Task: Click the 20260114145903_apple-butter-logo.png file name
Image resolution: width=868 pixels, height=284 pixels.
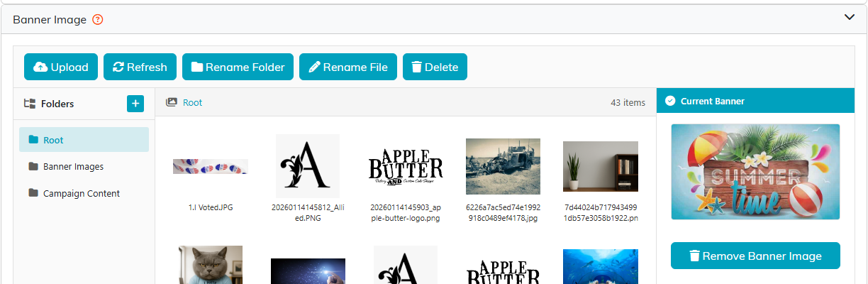Action: (x=406, y=212)
